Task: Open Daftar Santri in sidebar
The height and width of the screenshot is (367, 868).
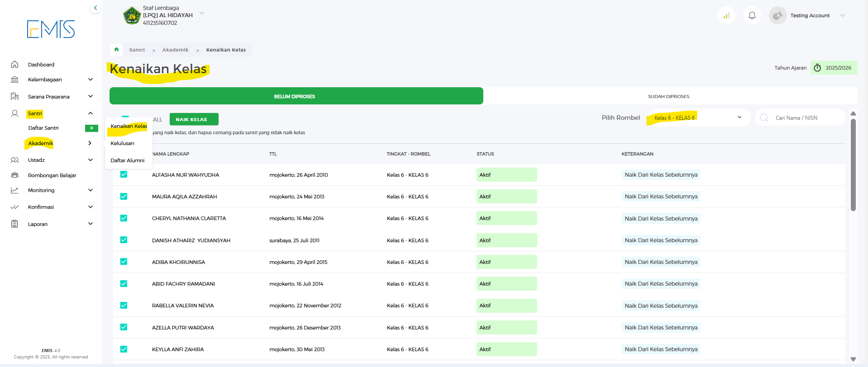Action: (x=43, y=128)
